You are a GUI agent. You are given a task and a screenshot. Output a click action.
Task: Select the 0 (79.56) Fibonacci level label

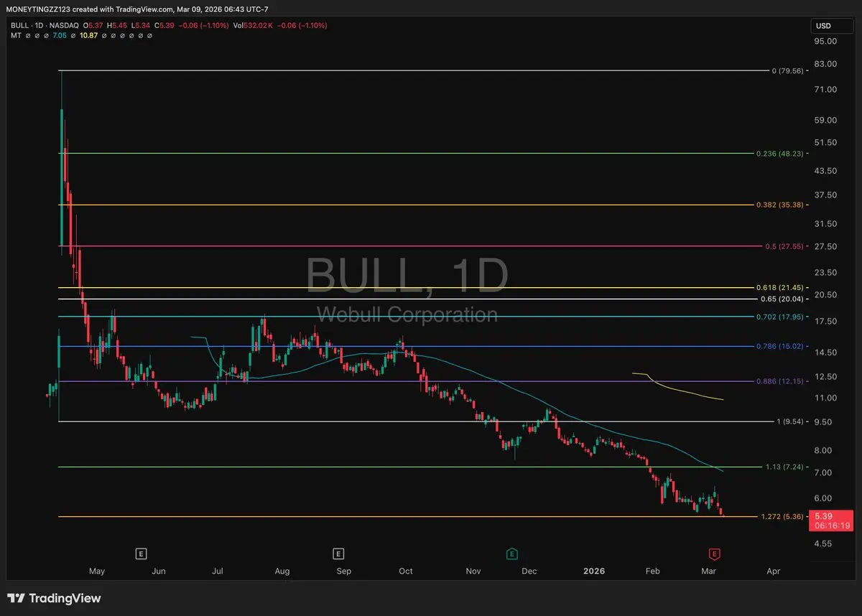click(789, 71)
